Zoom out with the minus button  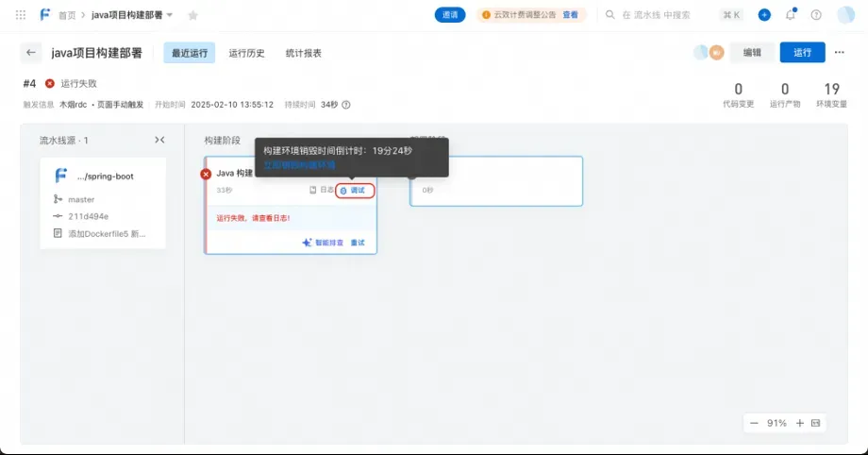754,424
